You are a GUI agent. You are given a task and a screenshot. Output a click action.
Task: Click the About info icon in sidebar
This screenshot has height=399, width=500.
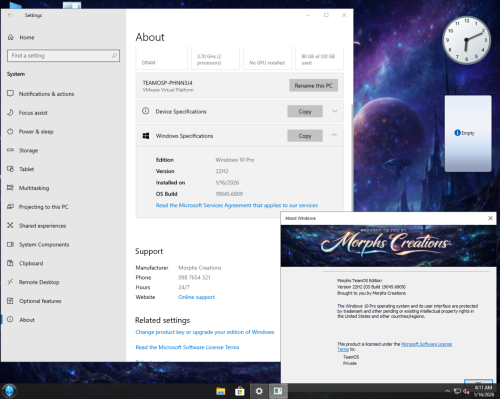click(x=10, y=320)
